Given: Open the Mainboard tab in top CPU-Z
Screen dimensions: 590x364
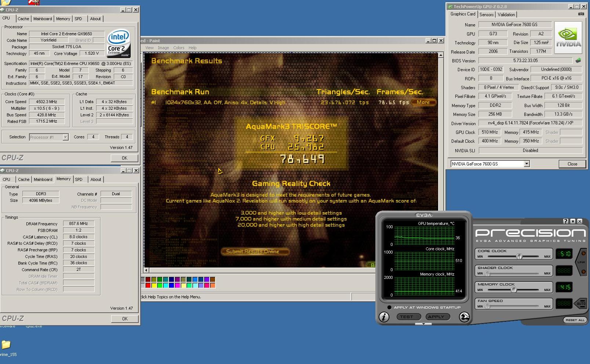Looking at the screenshot, I should [x=43, y=19].
